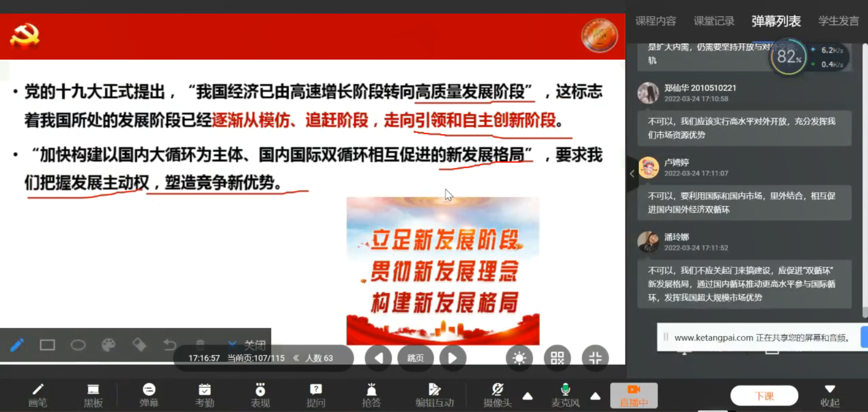Open the 黑板 blackboard tool
Image resolution: width=868 pixels, height=412 pixels.
coord(93,395)
